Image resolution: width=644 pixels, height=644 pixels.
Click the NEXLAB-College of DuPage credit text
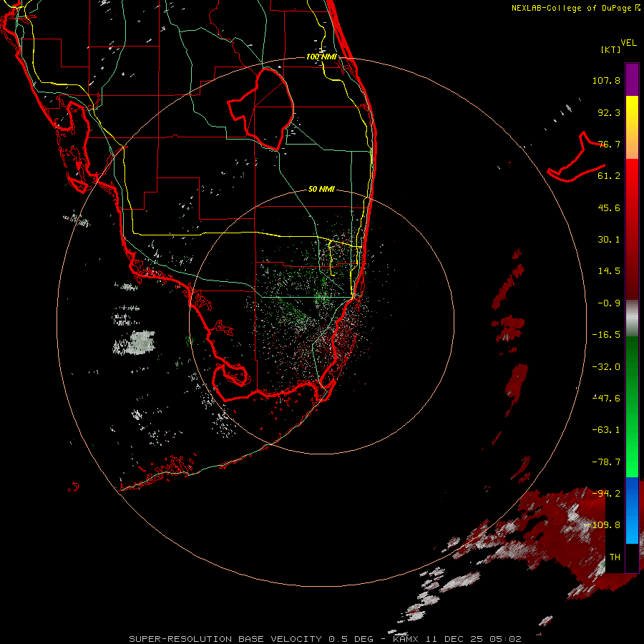[x=573, y=8]
